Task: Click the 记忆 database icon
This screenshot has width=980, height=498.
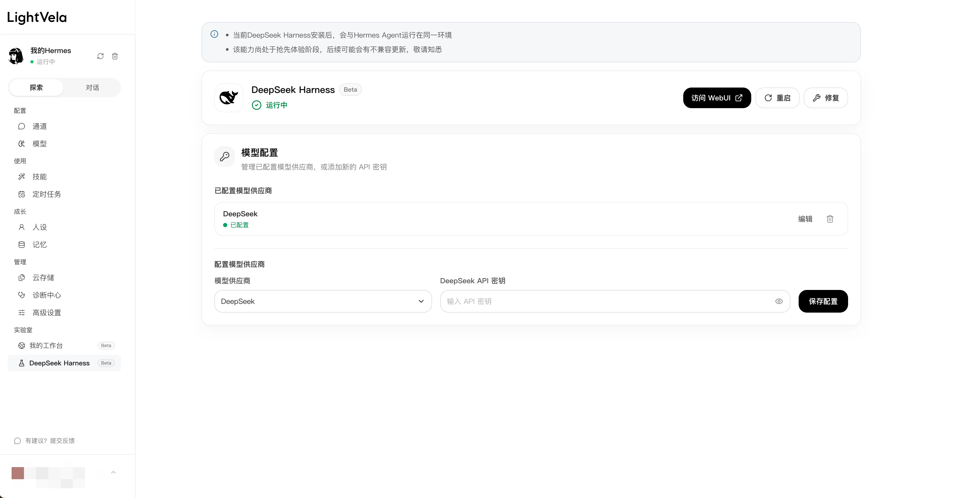Action: coord(22,245)
